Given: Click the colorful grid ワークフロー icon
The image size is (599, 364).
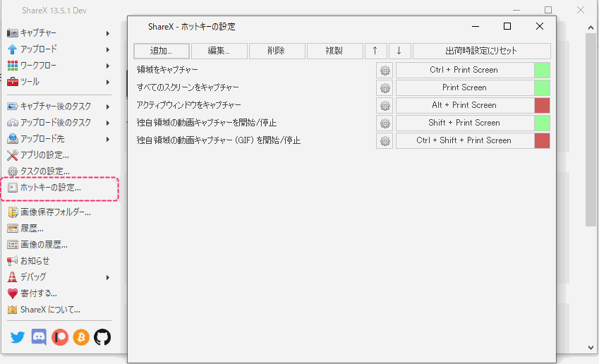Looking at the screenshot, I should (x=12, y=66).
